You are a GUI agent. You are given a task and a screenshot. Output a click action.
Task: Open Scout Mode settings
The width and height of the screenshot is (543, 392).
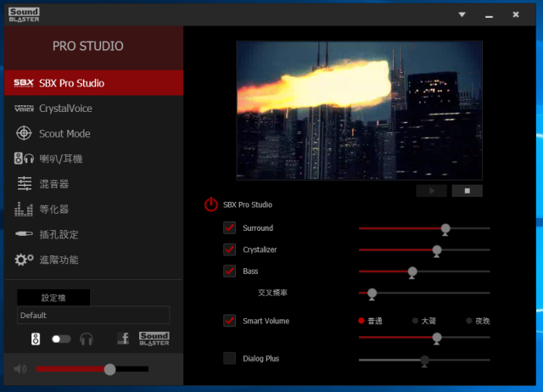(x=93, y=134)
